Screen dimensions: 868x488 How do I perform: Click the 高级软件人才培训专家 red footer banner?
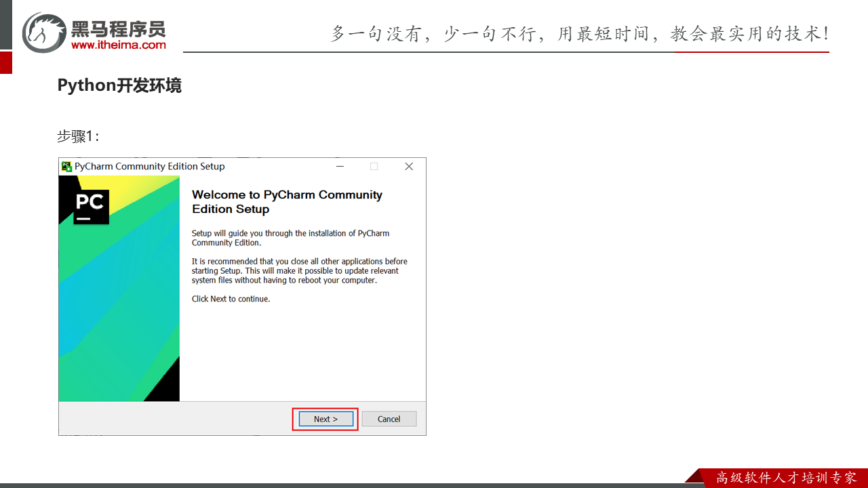click(785, 478)
